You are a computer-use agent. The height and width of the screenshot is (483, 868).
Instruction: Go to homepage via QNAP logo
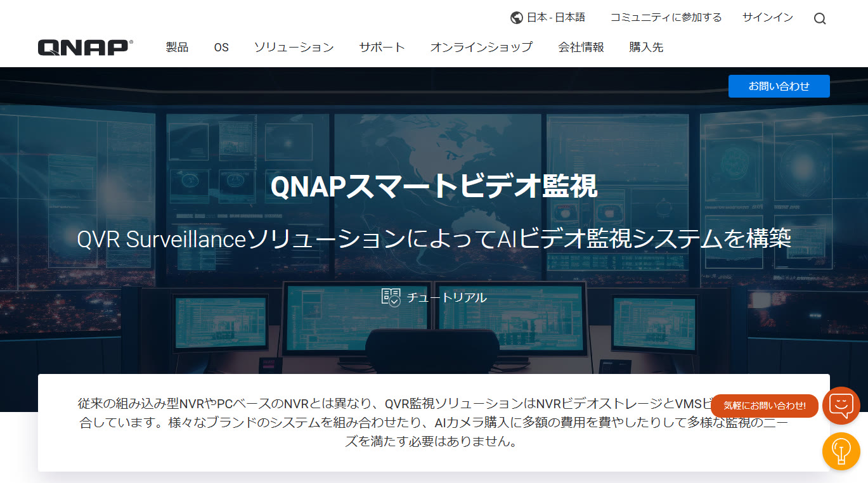[x=85, y=48]
